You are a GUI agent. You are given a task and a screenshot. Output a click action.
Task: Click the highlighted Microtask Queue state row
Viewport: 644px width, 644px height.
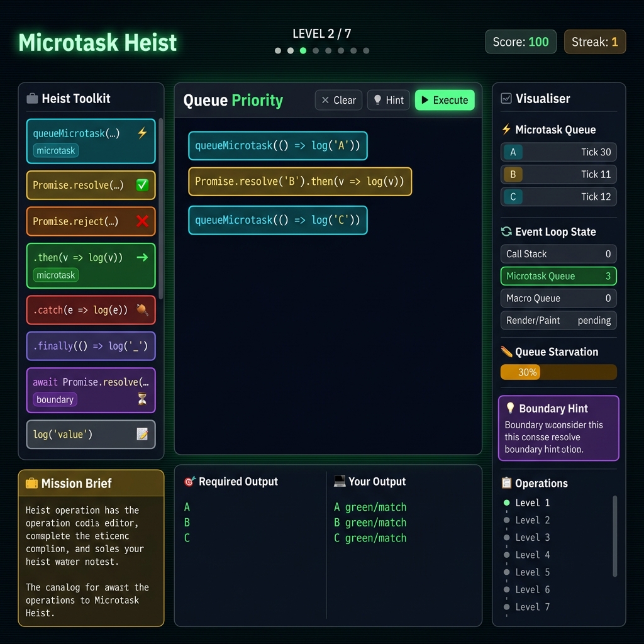[558, 276]
